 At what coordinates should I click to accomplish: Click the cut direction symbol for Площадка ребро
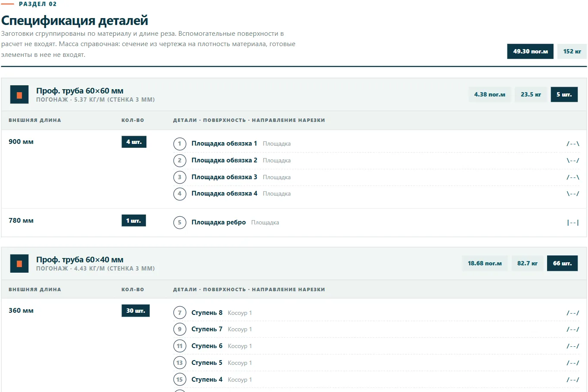coord(573,222)
